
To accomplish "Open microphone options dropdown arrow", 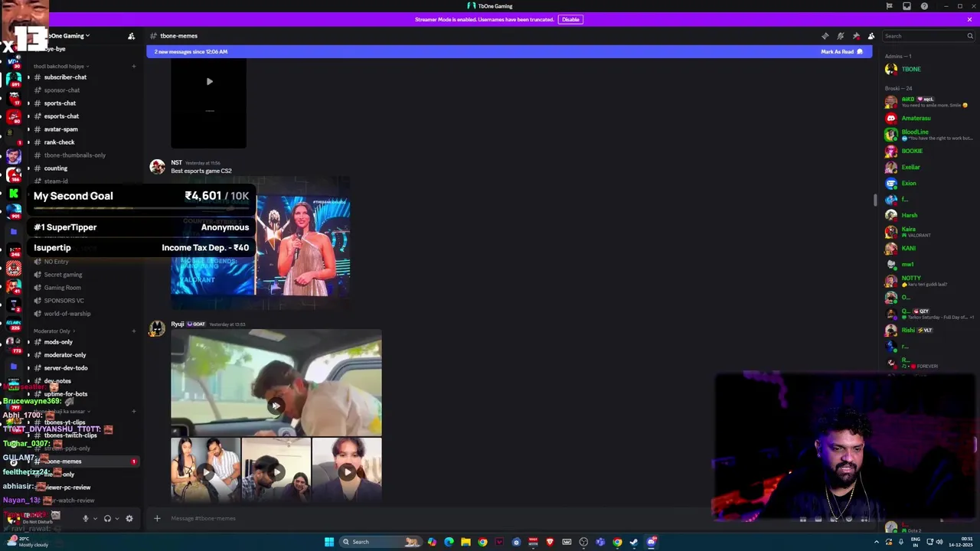I will click(x=95, y=518).
